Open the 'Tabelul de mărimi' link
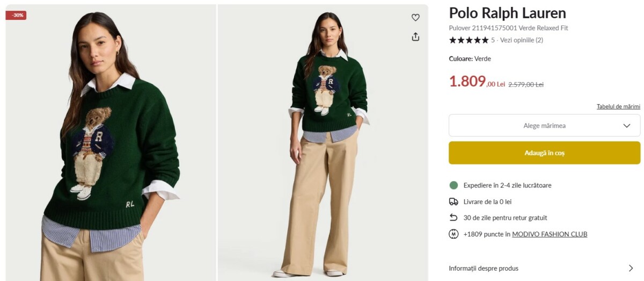Screen dimensions: 644x281 point(618,106)
